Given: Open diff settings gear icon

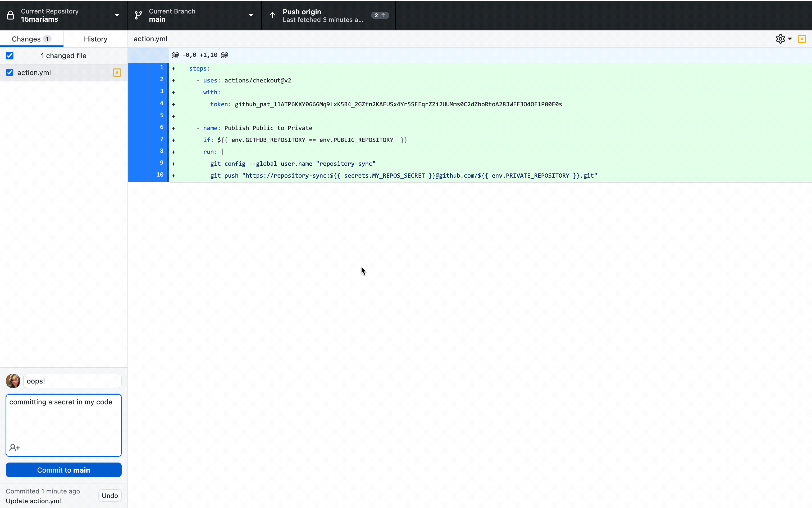Looking at the screenshot, I should coord(780,39).
